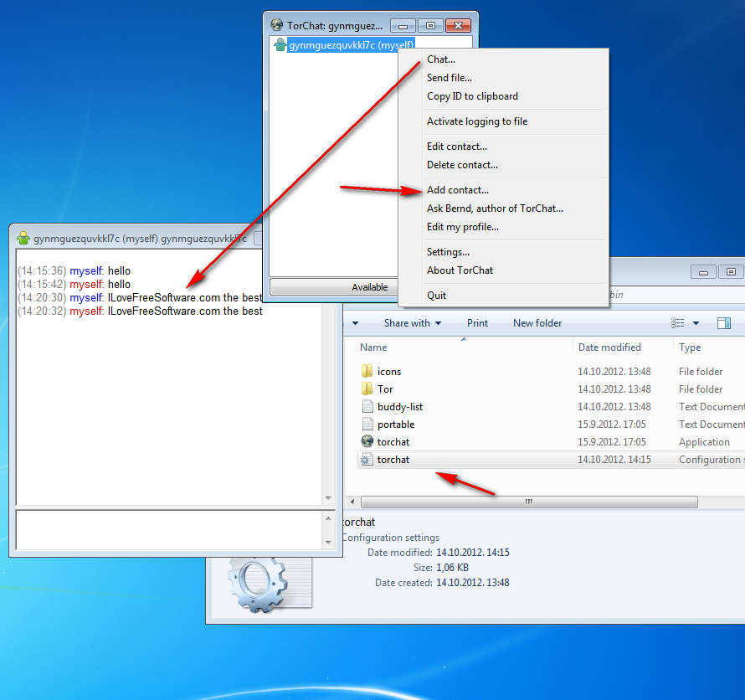Click the torchat configuration file gear icon
The image size is (745, 700).
click(366, 460)
